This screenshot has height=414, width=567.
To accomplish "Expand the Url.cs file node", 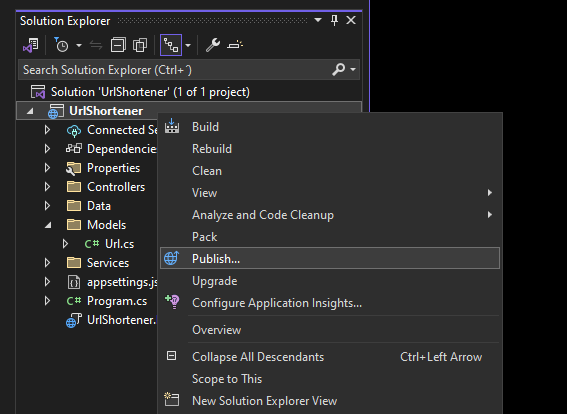I will 65,244.
